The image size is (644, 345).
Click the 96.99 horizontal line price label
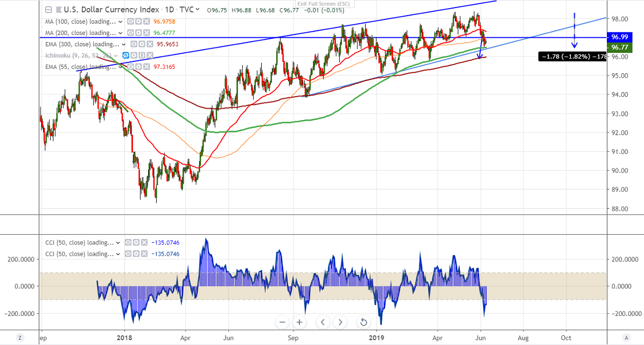(619, 37)
